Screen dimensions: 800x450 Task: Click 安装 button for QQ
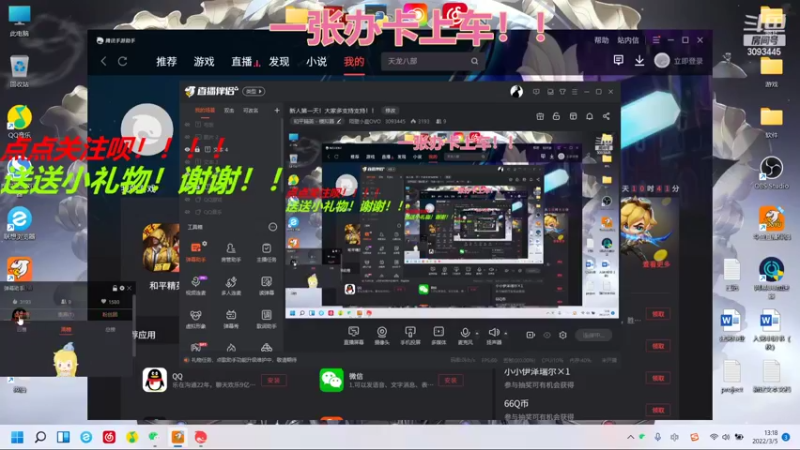[274, 380]
